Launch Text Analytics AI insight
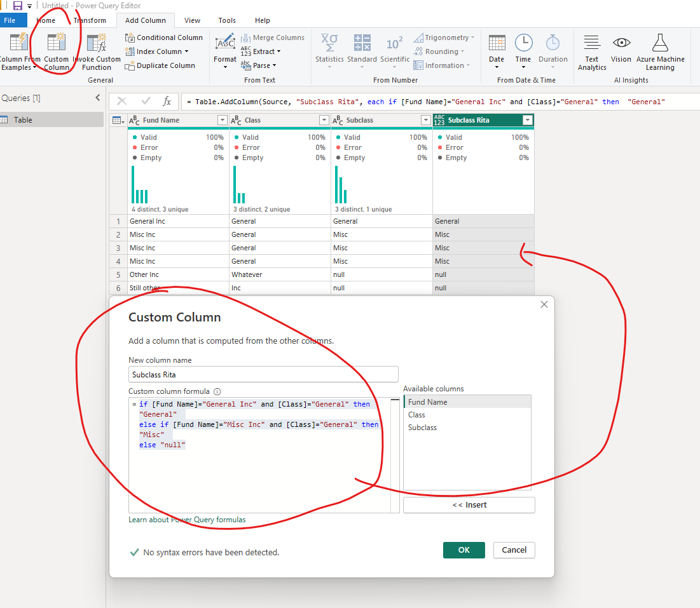Viewport: 700px width, 608px height. pos(592,51)
